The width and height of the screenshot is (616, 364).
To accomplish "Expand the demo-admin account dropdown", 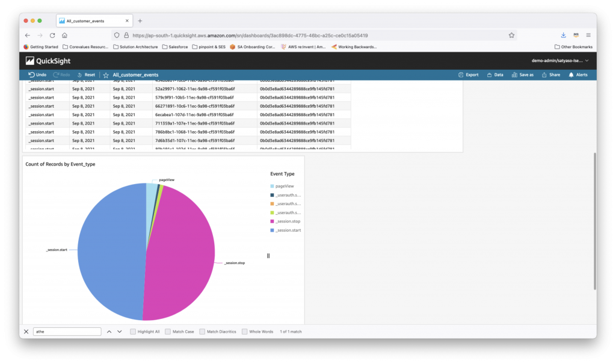I will click(x=560, y=61).
